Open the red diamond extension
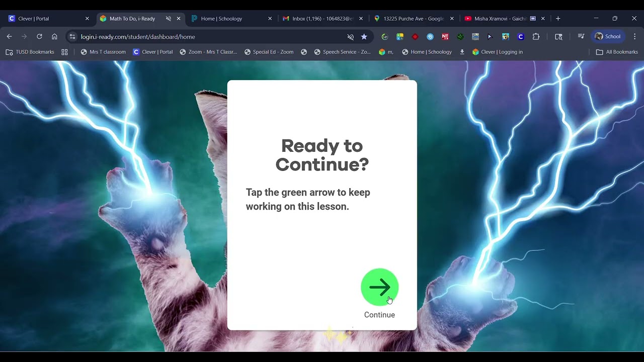Screen dimensions: 644x362 click(415, 37)
